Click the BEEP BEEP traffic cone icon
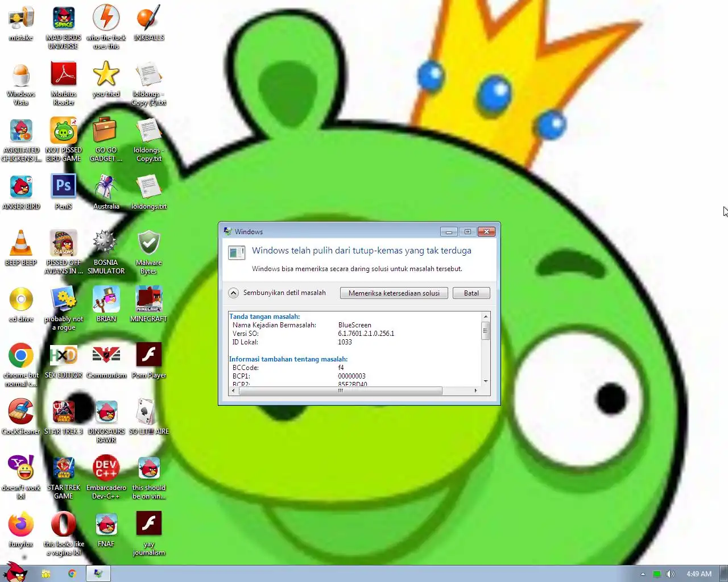The image size is (728, 582). click(x=21, y=248)
